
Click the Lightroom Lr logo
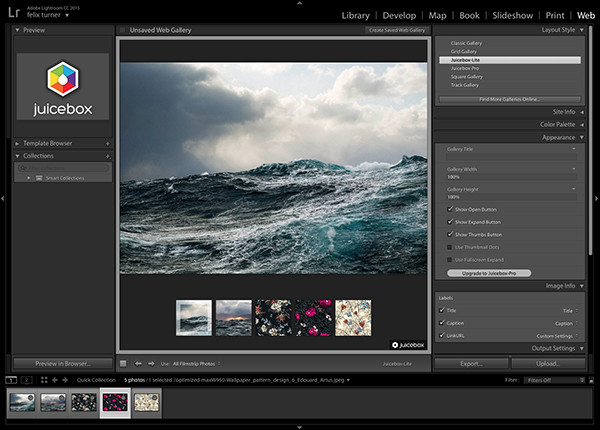[x=14, y=12]
